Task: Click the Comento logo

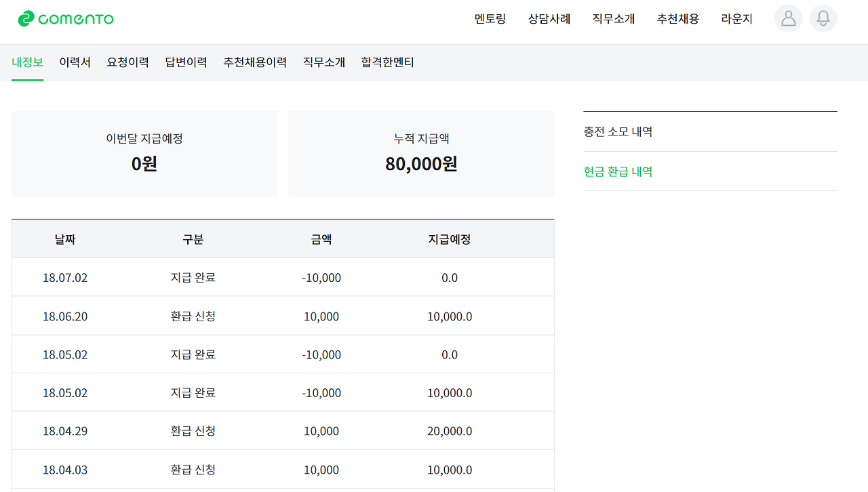Action: tap(66, 19)
